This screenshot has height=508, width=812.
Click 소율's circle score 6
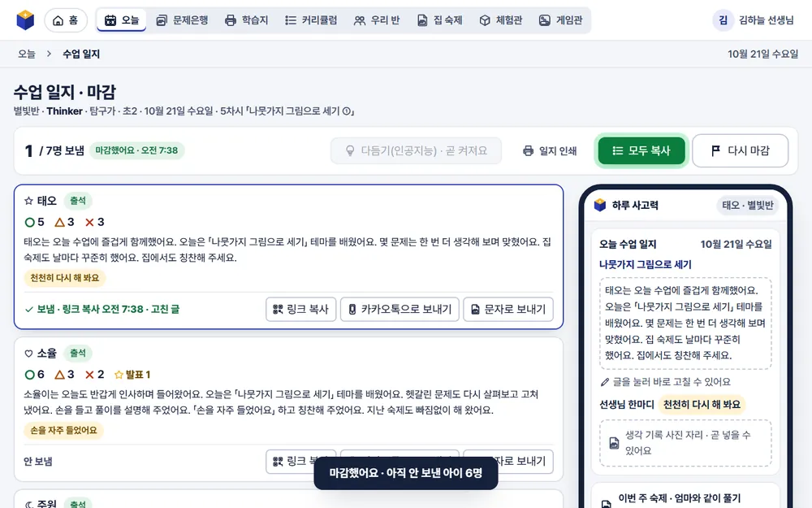[35, 374]
